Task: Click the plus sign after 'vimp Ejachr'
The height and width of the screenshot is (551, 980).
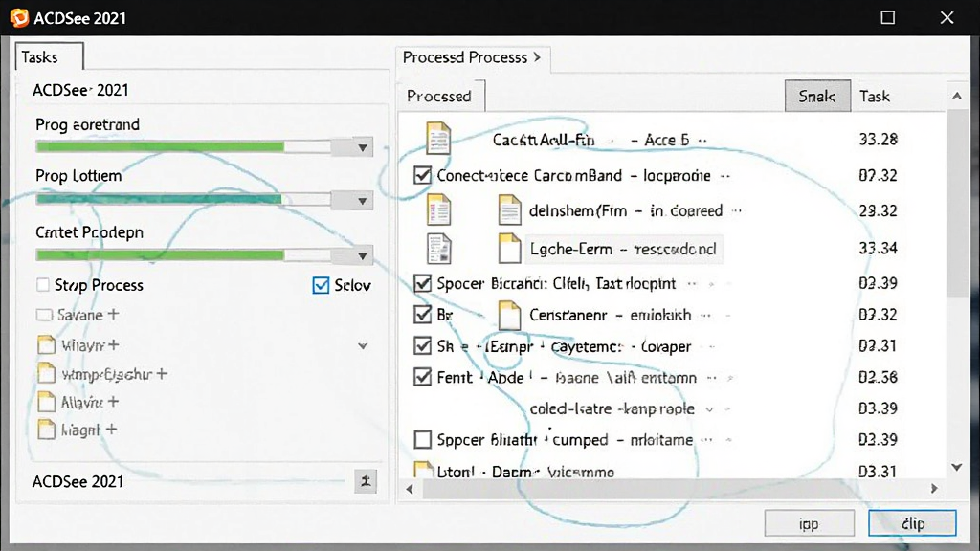Action: [x=162, y=373]
